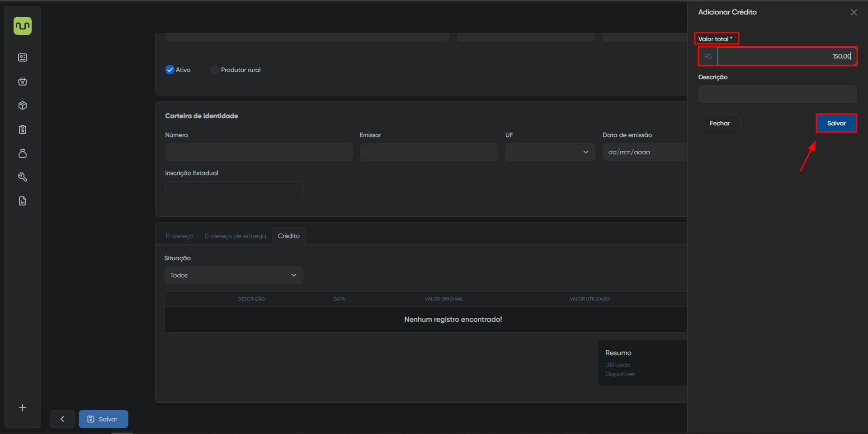Click the back arrow button
This screenshot has height=434, width=868.
click(x=62, y=419)
